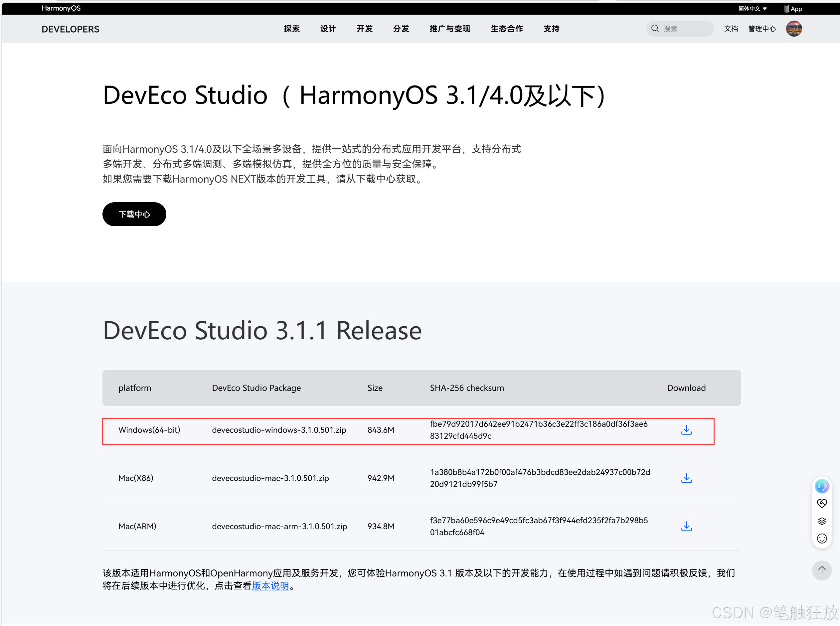The height and width of the screenshot is (626, 840).
Task: Click the SHA-256 checksum starting with f3e77ba6
Action: 539,526
